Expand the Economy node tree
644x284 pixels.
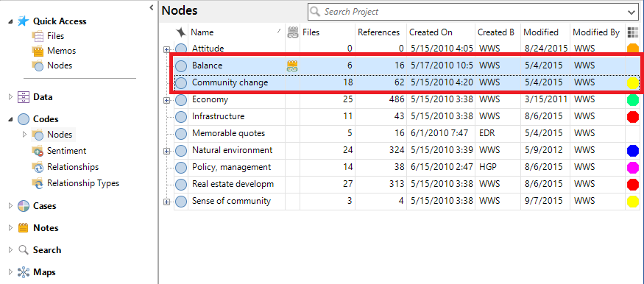click(x=166, y=100)
